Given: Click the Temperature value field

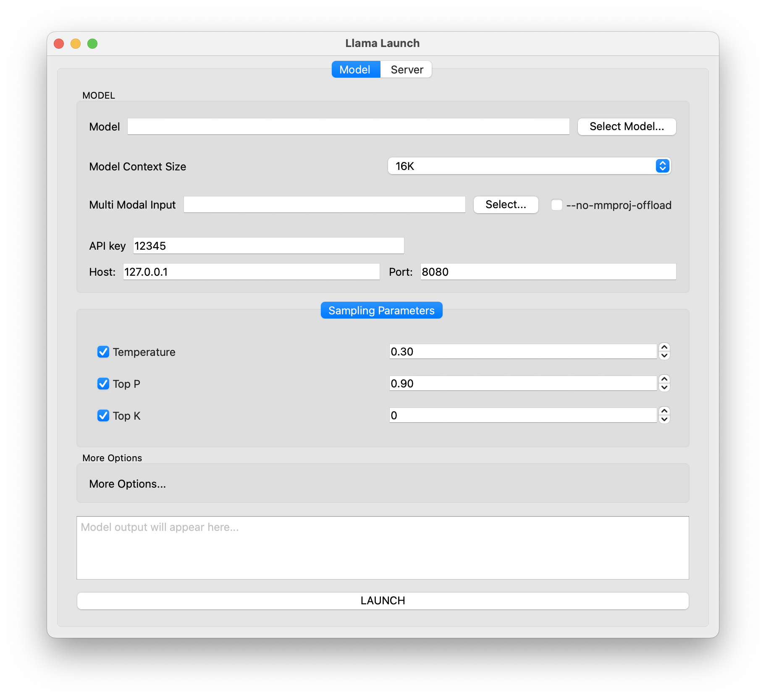Looking at the screenshot, I should pos(523,351).
